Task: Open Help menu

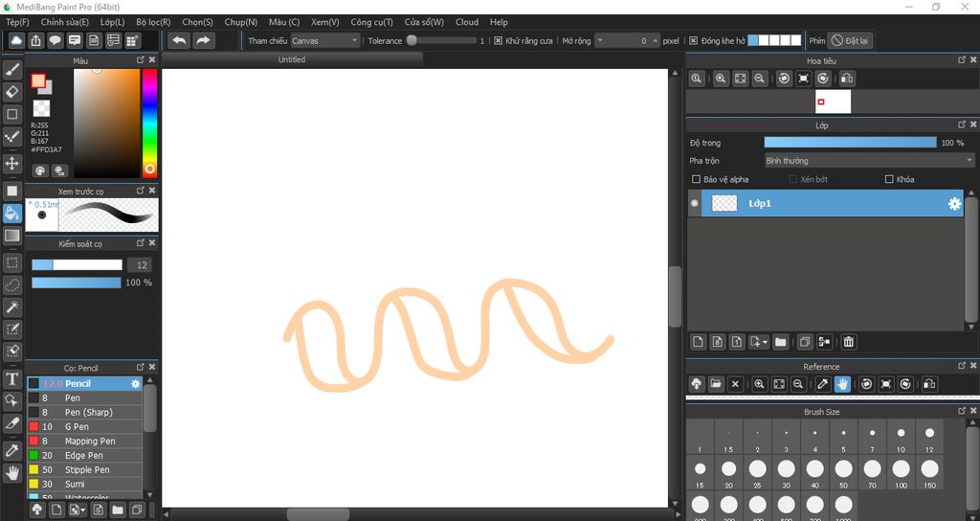Action: tap(499, 22)
